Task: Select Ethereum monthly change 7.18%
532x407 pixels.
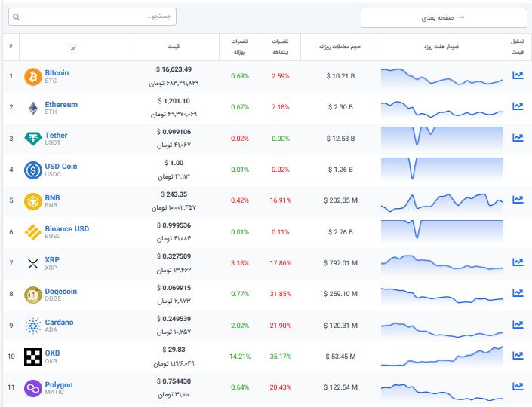Action: click(x=281, y=107)
